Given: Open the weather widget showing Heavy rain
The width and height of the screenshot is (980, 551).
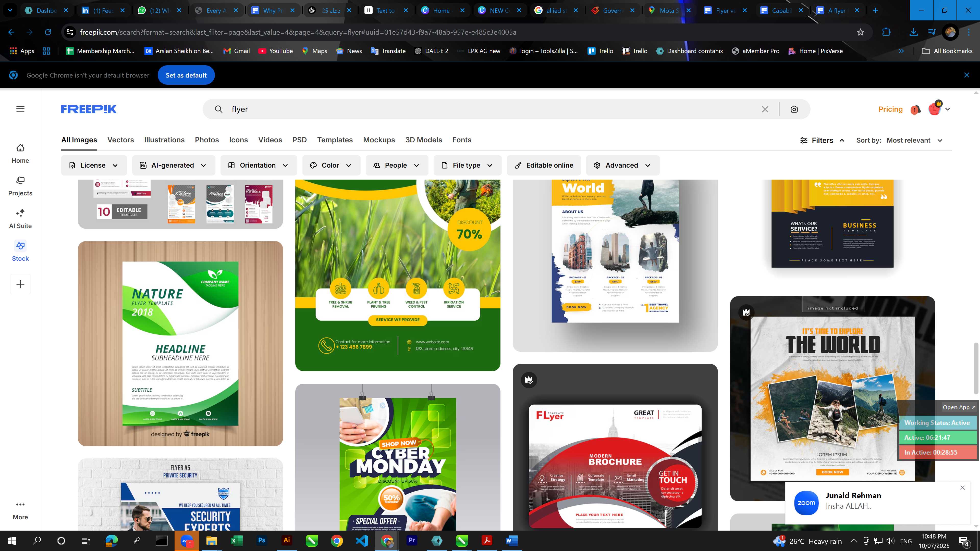Looking at the screenshot, I should pos(807,541).
